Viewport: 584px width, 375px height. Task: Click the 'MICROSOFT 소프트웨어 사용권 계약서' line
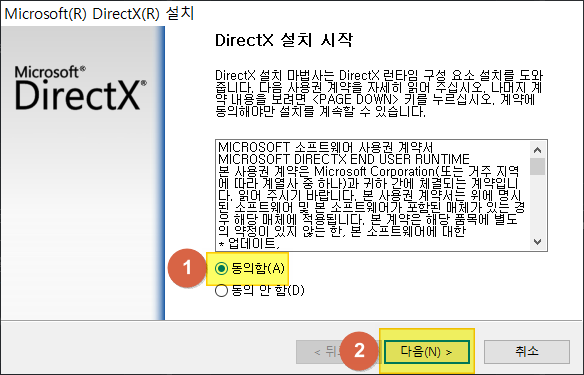[x=326, y=147]
